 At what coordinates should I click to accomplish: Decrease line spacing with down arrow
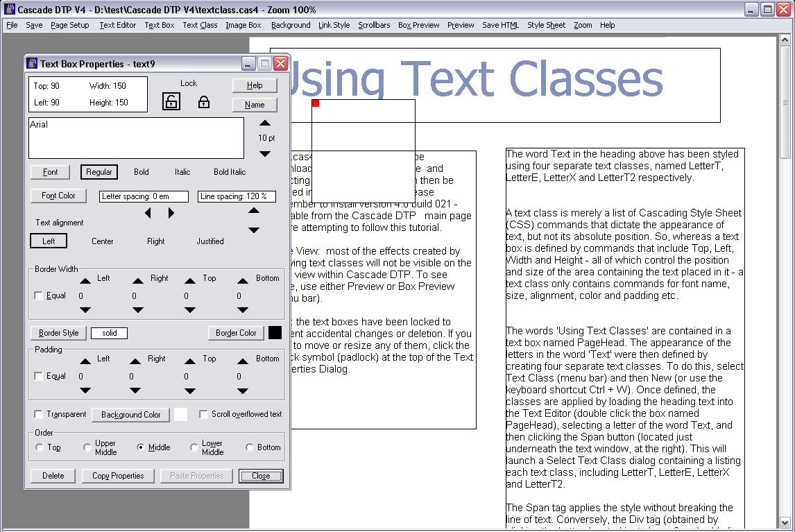click(x=254, y=230)
